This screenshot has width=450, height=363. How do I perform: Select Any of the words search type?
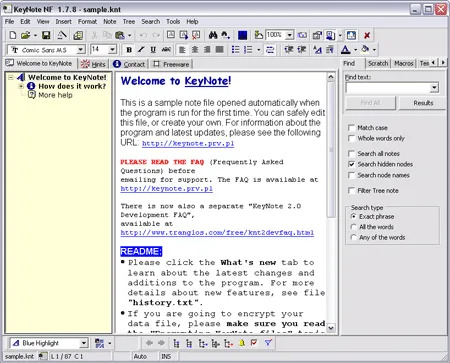pyautogui.click(x=353, y=237)
